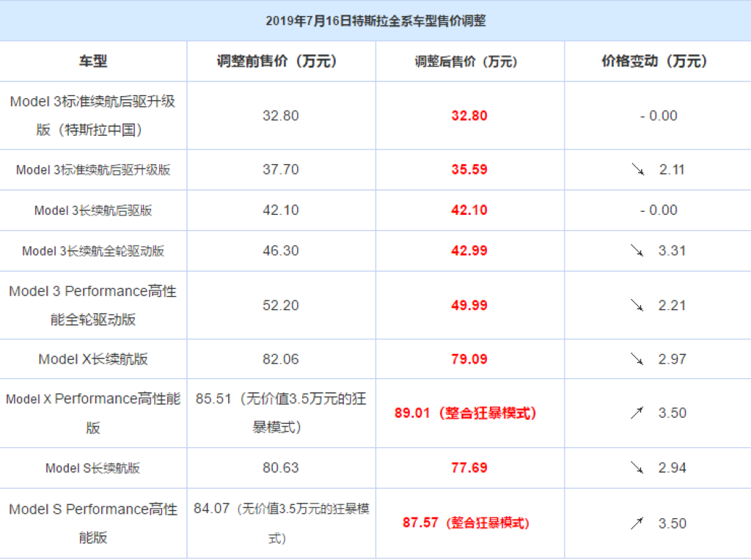Click the 80.63 price cell
Image resolution: width=751 pixels, height=560 pixels.
click(281, 468)
